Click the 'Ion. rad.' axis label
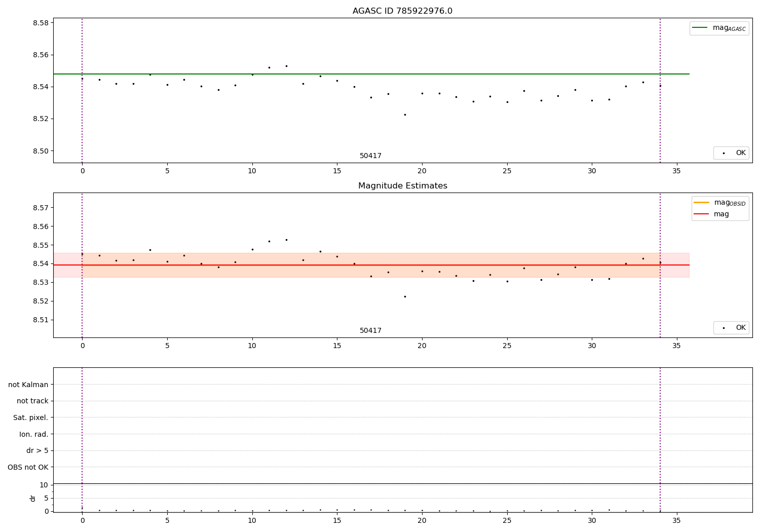Screen dimensions: 760x532 click(x=34, y=434)
